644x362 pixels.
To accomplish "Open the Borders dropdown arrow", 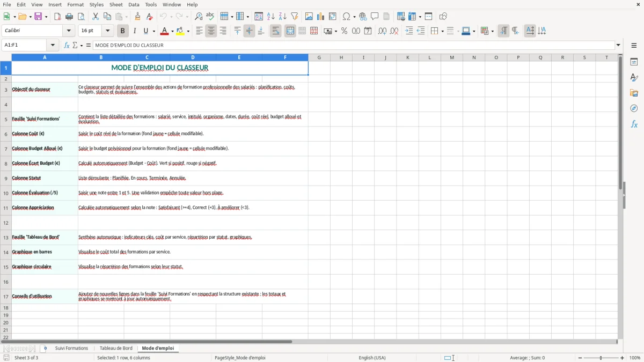I will [442, 31].
